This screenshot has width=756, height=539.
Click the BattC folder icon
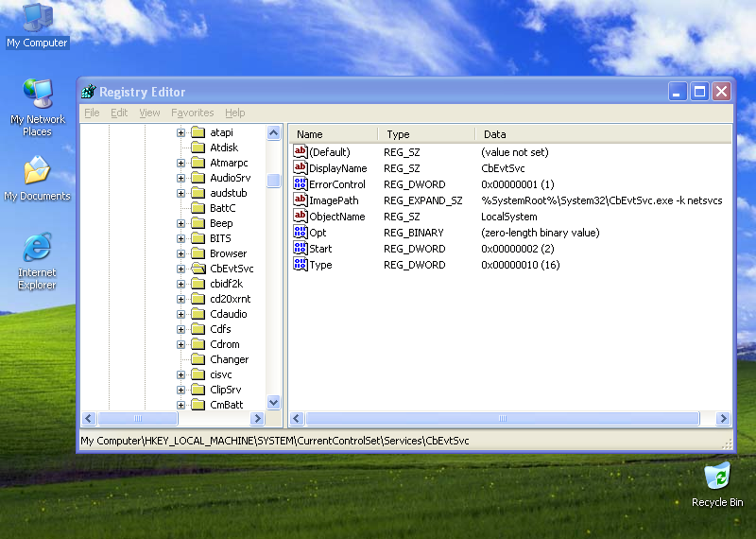pos(198,208)
